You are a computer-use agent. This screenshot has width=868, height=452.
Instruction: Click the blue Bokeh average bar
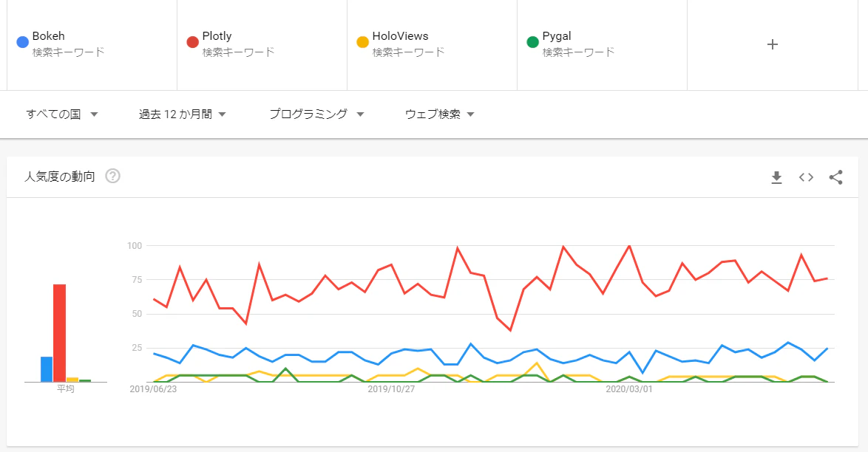point(47,369)
